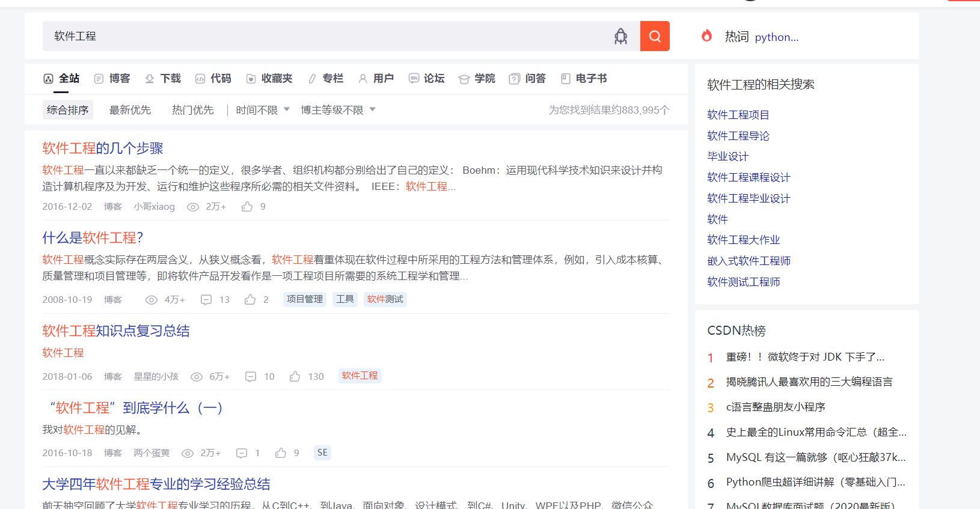Click the thumbs-up icon on 软件工程知识点复习总结
Image resolution: width=980 pixels, height=509 pixels.
pos(295,376)
